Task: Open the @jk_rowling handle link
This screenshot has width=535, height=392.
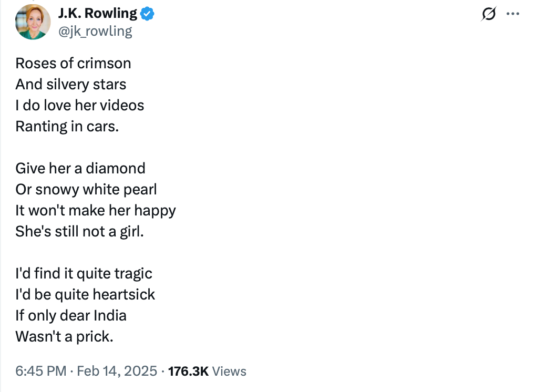Action: click(95, 31)
